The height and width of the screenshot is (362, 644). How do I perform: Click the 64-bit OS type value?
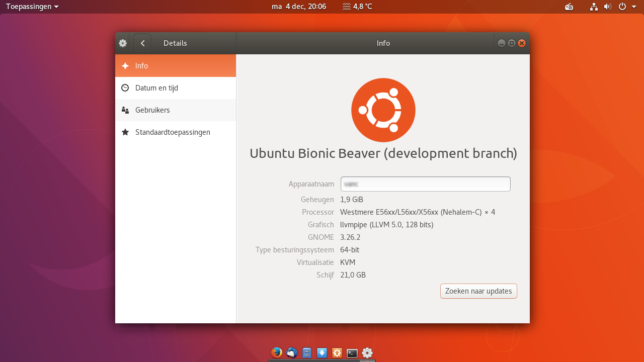[x=350, y=250]
